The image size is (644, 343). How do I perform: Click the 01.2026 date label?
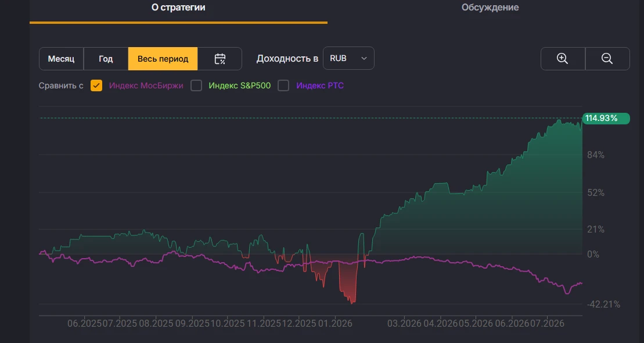tap(334, 324)
